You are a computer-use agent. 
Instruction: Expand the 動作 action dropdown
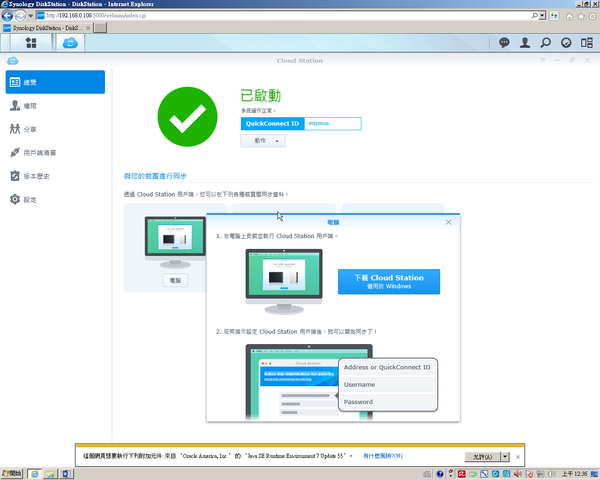pyautogui.click(x=263, y=140)
